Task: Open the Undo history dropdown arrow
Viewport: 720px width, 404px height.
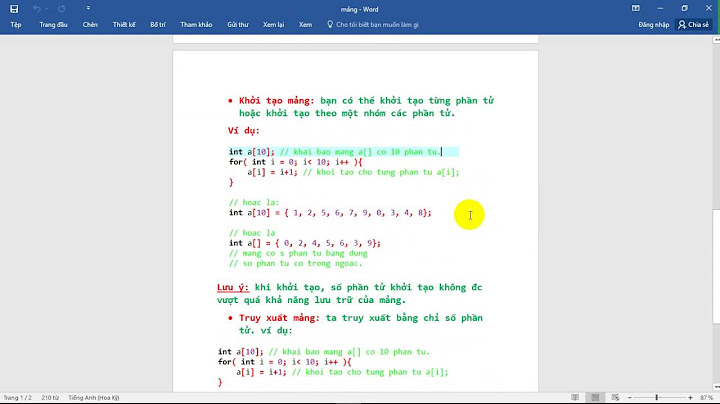Action: click(x=46, y=9)
